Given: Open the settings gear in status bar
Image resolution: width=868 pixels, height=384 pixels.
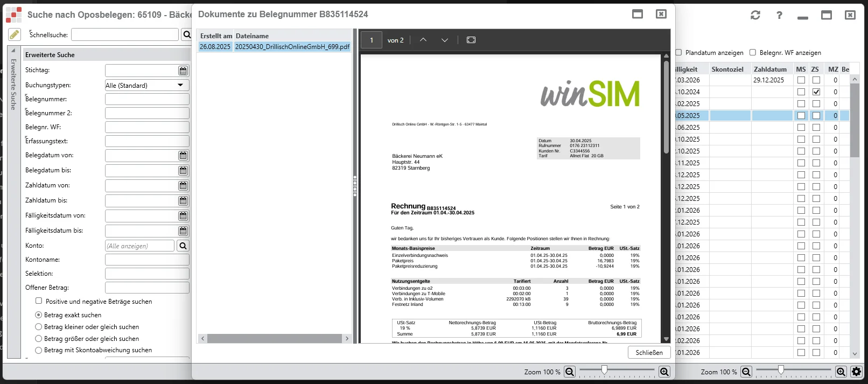Looking at the screenshot, I should point(856,372).
